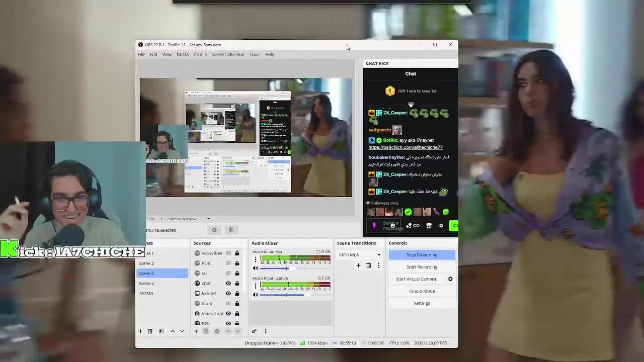Click the source properties gear below the preview

(x=214, y=230)
